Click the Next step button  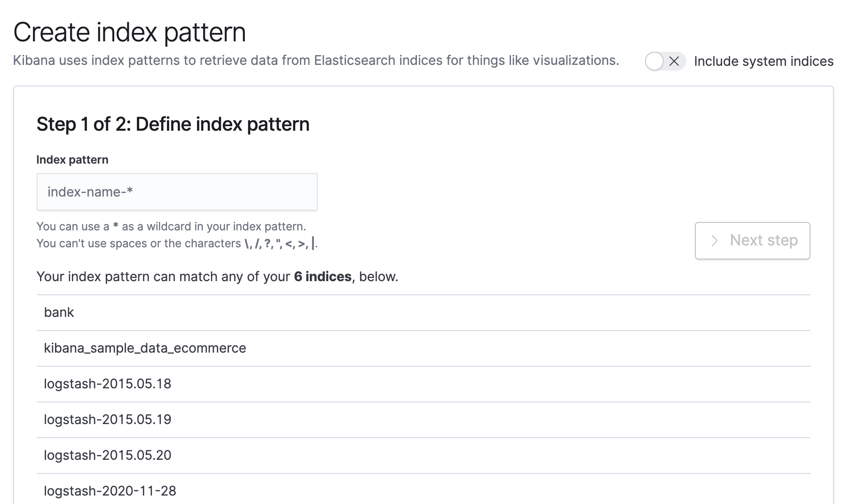click(752, 241)
